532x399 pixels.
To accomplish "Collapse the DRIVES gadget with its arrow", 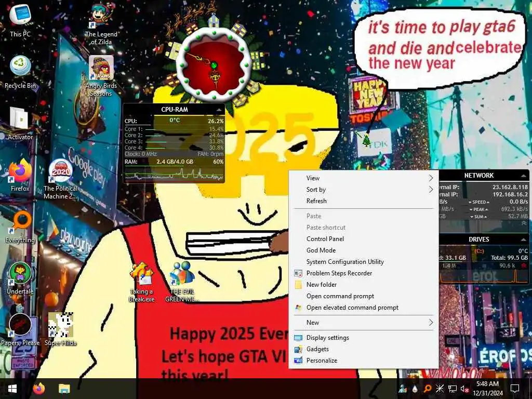I will pyautogui.click(x=524, y=240).
